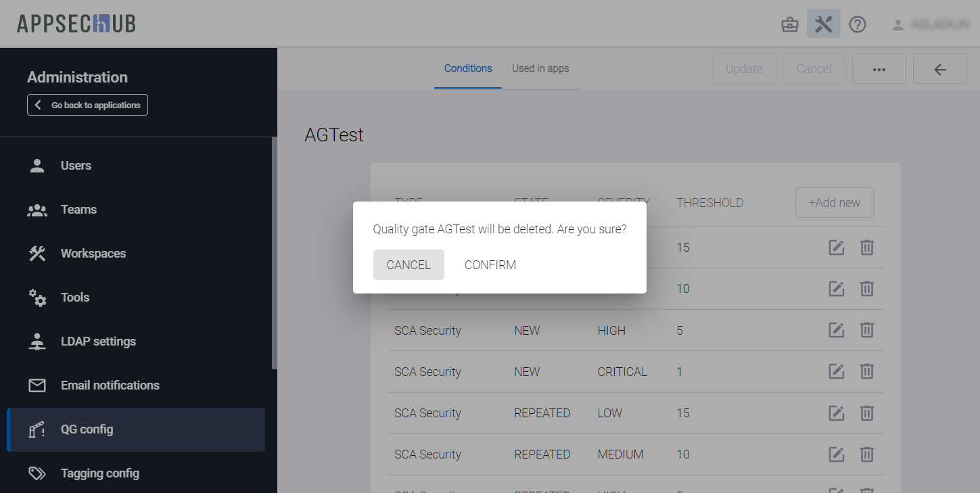Switch to the Conditions tab
The width and height of the screenshot is (980, 493).
coord(468,68)
